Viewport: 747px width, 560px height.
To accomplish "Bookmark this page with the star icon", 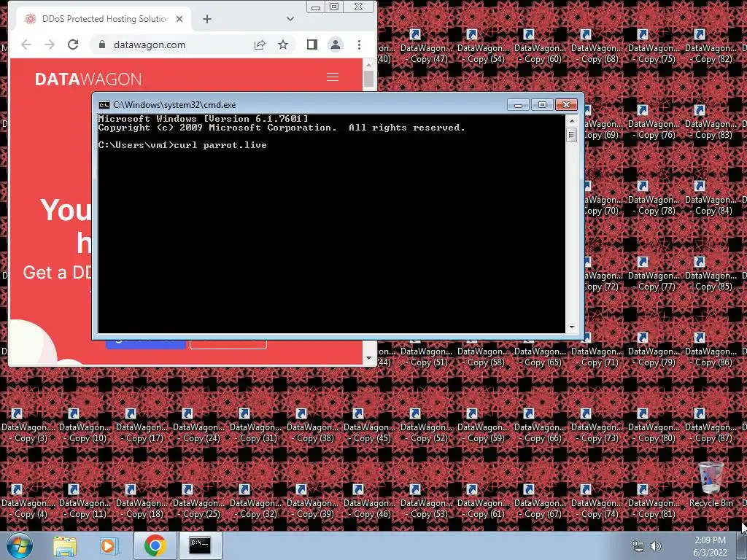I will tap(283, 44).
